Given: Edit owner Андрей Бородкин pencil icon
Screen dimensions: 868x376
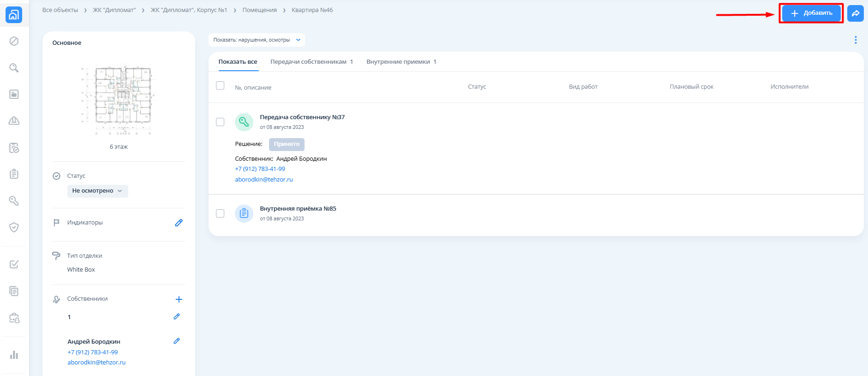Looking at the screenshot, I should pyautogui.click(x=176, y=341).
